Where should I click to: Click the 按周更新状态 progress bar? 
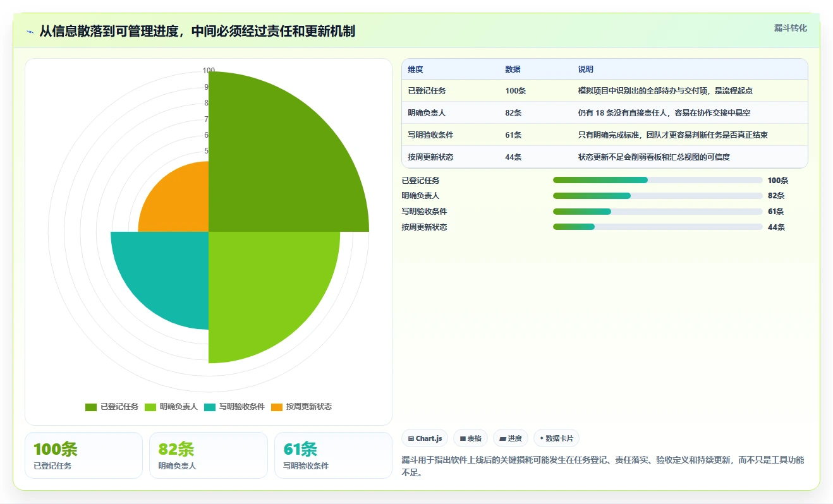657,227
